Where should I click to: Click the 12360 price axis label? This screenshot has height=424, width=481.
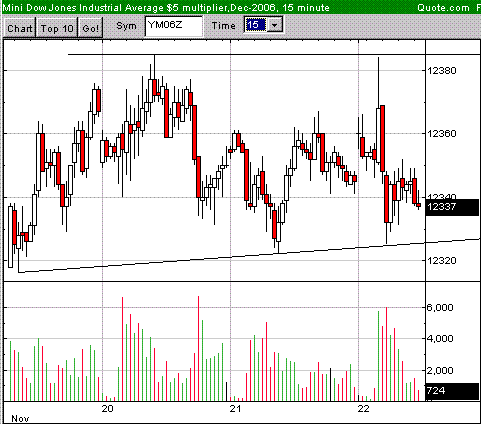442,134
